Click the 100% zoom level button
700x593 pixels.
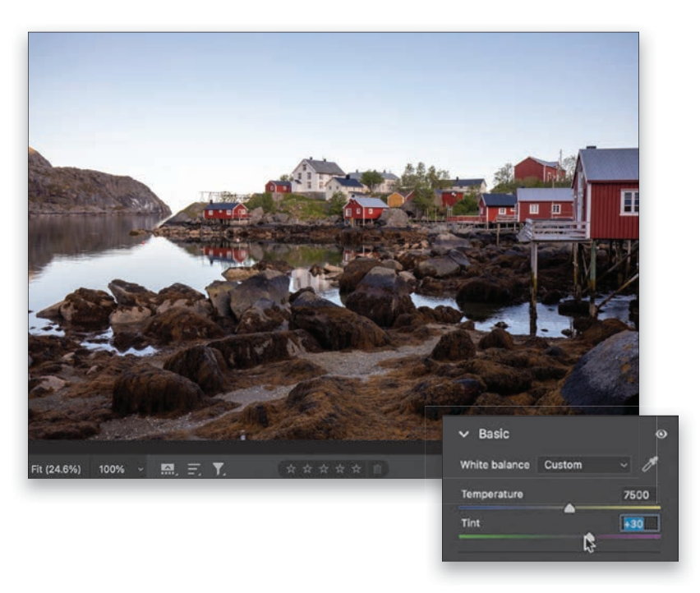click(112, 469)
